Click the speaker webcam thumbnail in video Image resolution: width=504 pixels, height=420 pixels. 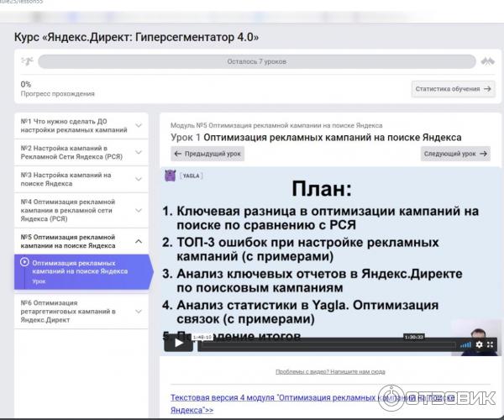[x=475, y=338]
